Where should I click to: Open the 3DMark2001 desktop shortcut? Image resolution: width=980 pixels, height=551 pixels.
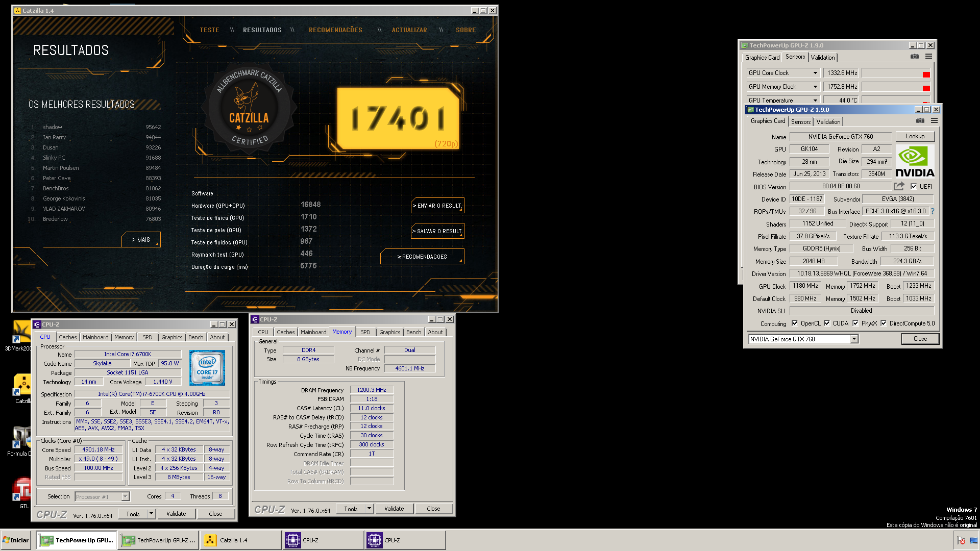coord(21,335)
